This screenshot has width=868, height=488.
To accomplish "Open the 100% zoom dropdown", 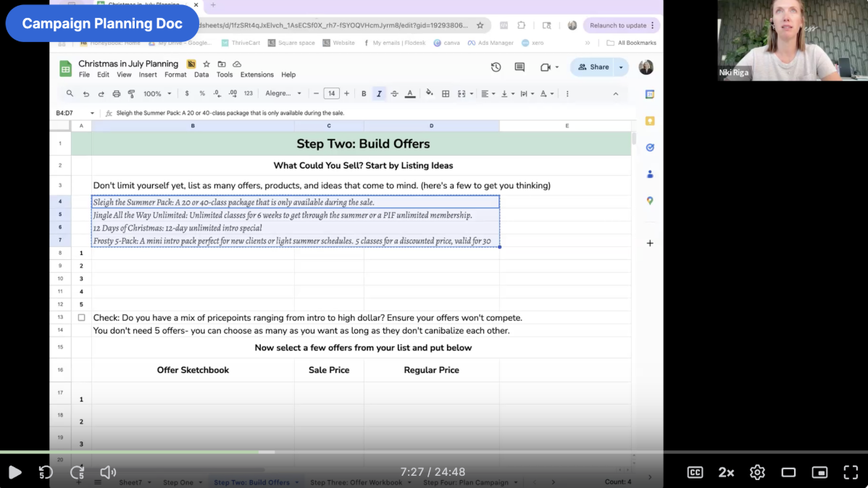I will click(157, 94).
